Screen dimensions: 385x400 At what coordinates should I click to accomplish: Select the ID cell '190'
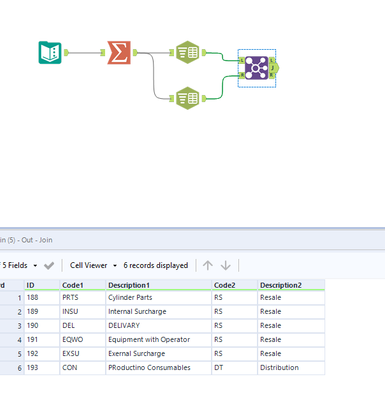click(42, 325)
